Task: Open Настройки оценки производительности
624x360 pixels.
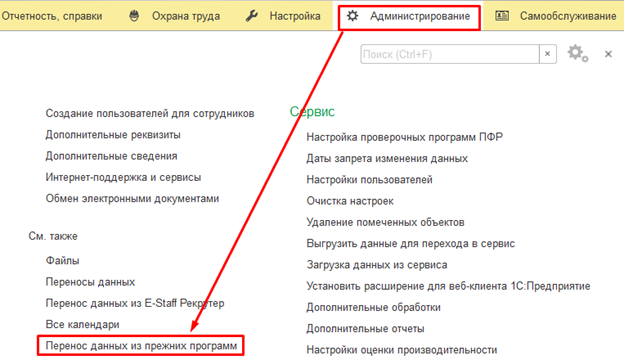Action: 402,350
